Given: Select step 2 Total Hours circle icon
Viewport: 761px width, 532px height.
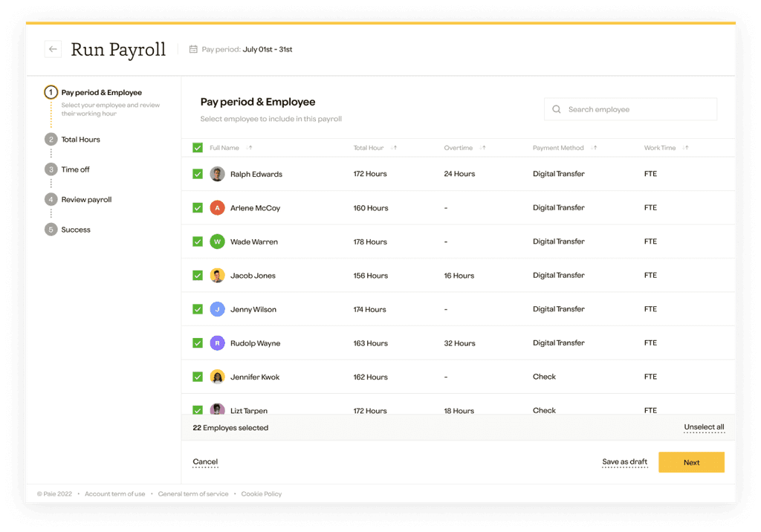Looking at the screenshot, I should tap(51, 139).
